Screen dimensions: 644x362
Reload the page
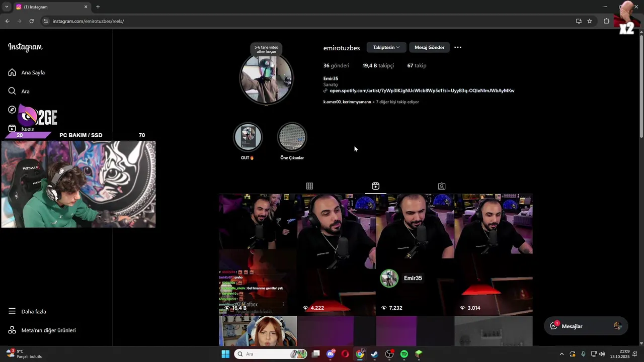pos(31,21)
